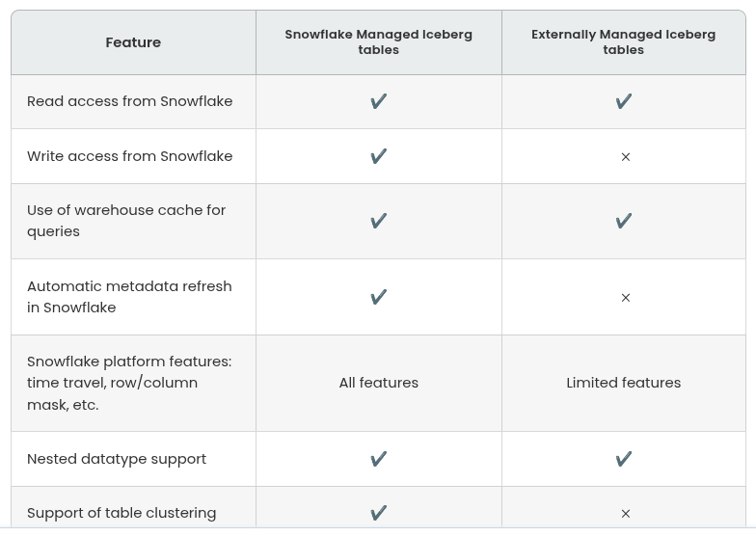Click the Externally Managed Iceberg tables header
This screenshot has height=536, width=756.
point(624,42)
